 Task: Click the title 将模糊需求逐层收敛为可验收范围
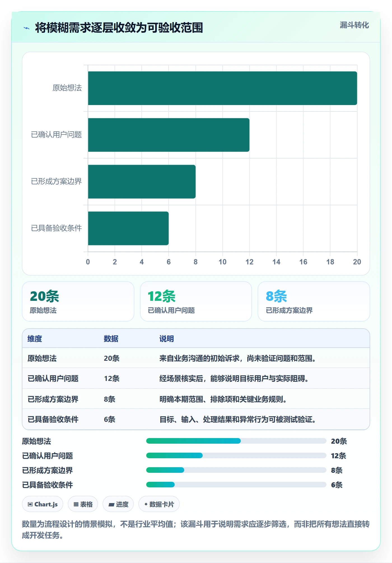(x=119, y=28)
